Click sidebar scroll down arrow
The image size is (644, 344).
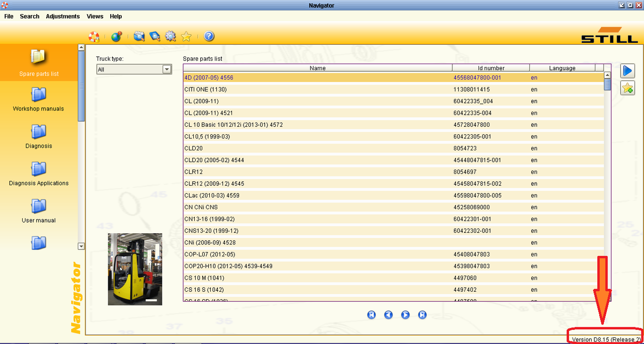tap(82, 246)
